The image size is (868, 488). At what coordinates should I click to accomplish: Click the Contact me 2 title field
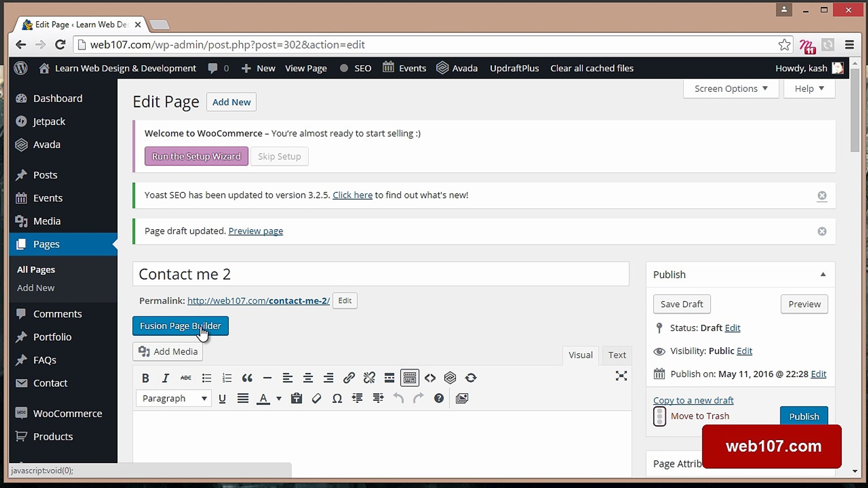(x=381, y=274)
